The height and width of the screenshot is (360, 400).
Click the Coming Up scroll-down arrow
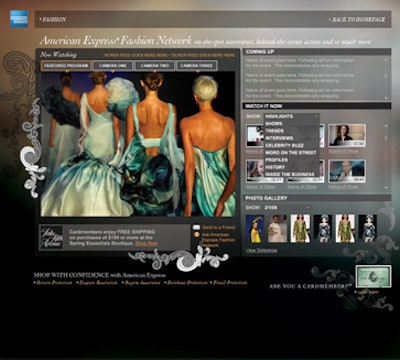point(386,98)
